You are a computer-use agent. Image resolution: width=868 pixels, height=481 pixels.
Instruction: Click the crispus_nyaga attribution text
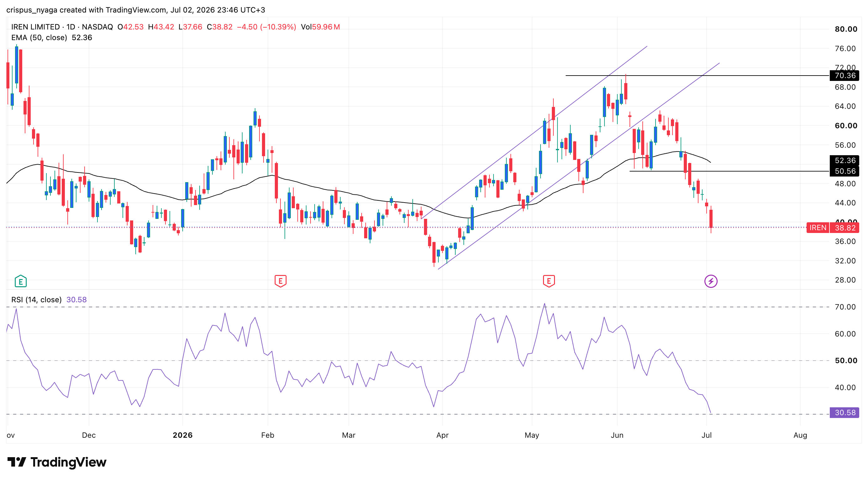[32, 10]
